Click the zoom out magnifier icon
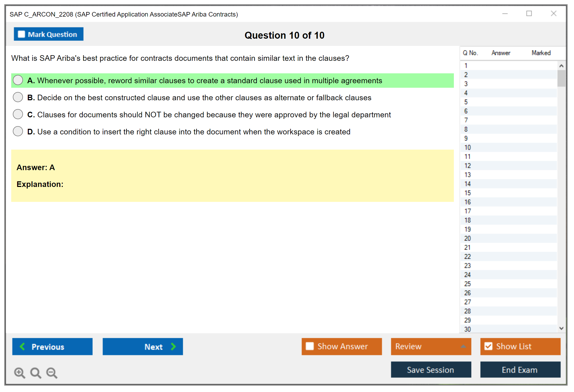 [x=52, y=373]
